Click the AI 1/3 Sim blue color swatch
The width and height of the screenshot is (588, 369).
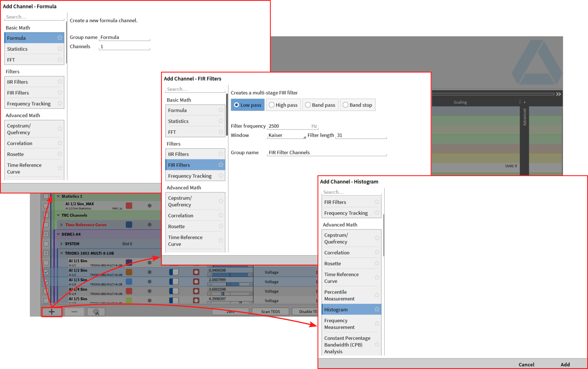[129, 282]
